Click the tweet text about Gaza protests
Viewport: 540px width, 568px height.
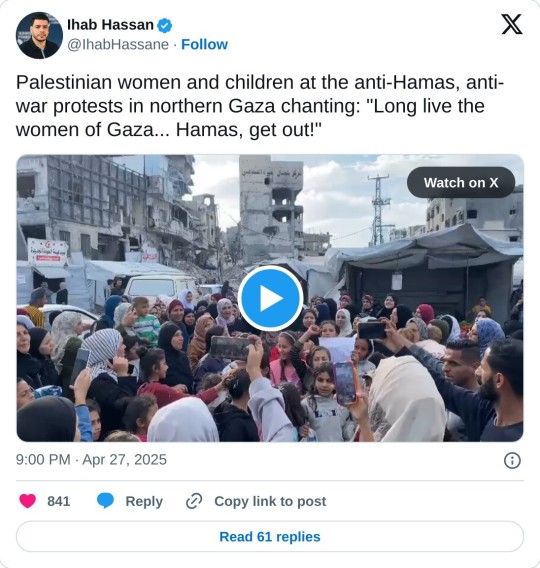[260, 106]
